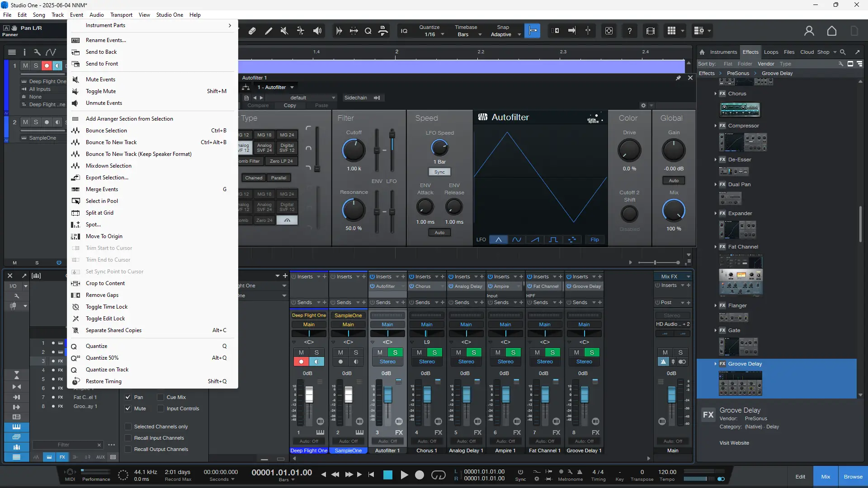
Task: Choose Bounce Selection from Event menu
Action: tap(106, 131)
